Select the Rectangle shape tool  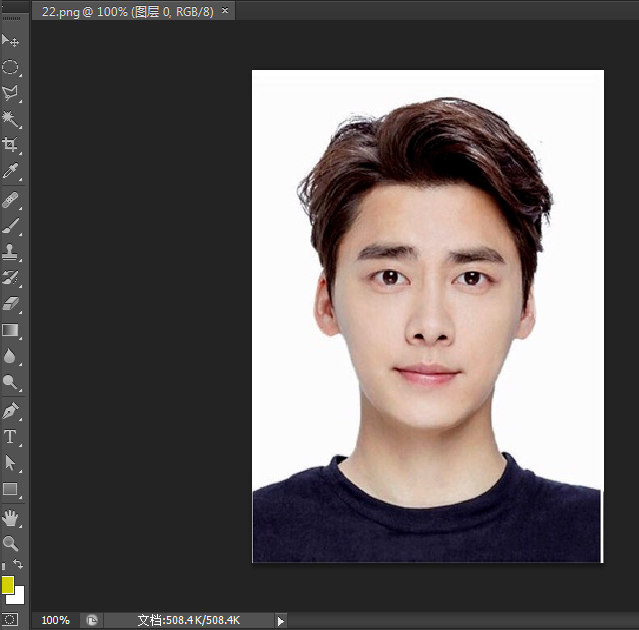(x=10, y=489)
